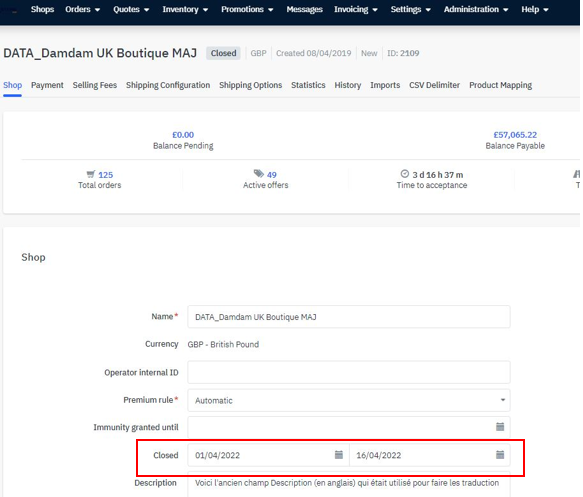
Task: Click the 'New' header label
Action: (x=369, y=53)
